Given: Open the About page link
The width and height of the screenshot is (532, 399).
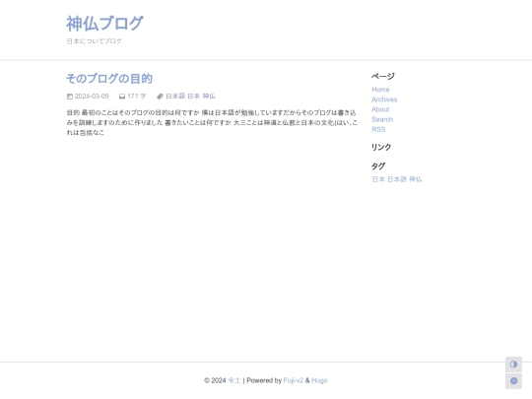Looking at the screenshot, I should (380, 109).
